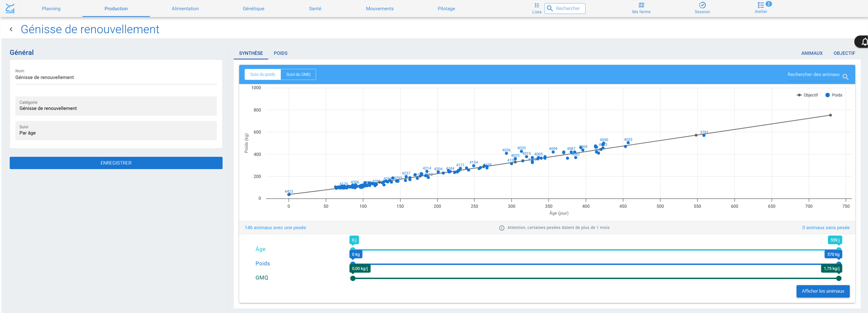Click data point labeled 4033 on chart
868x313 pixels.
point(628,143)
